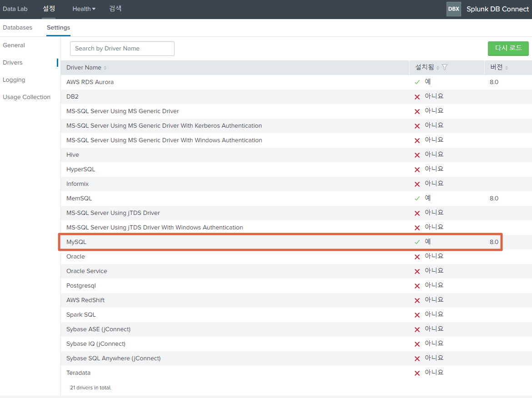Open Logging settings in sidebar
The image size is (532, 398).
[x=14, y=80]
